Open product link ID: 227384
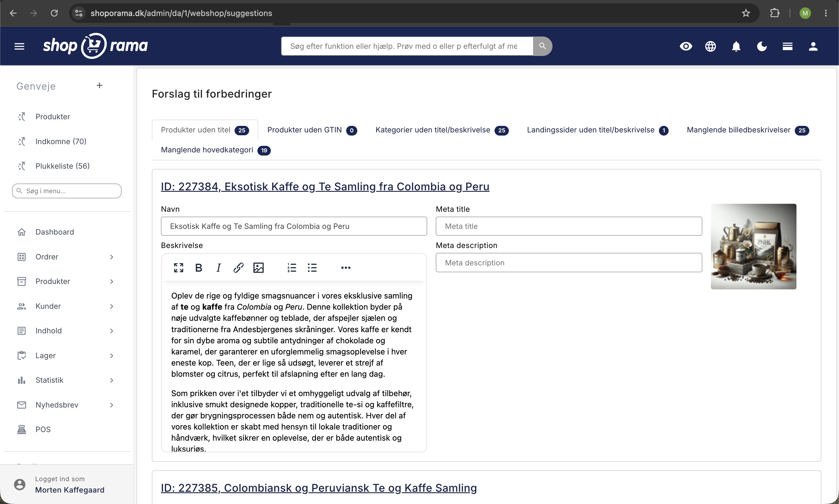Image resolution: width=839 pixels, height=504 pixels. (x=325, y=186)
